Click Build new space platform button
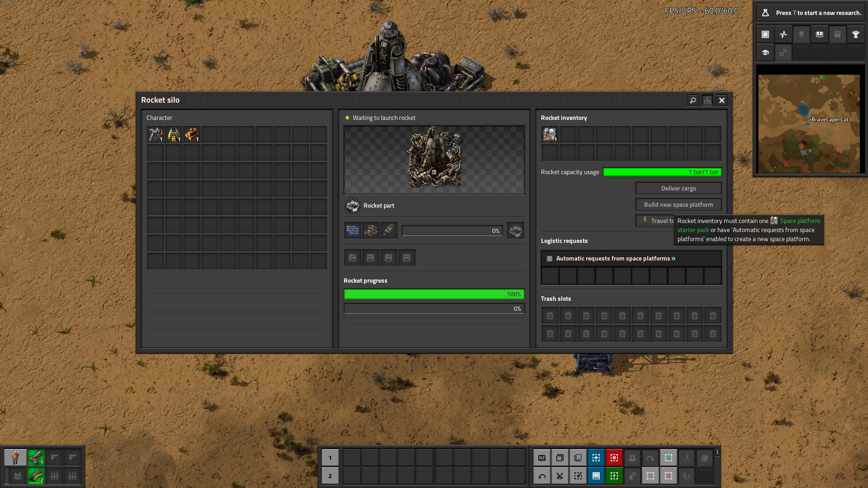The width and height of the screenshot is (868, 488). tap(678, 204)
